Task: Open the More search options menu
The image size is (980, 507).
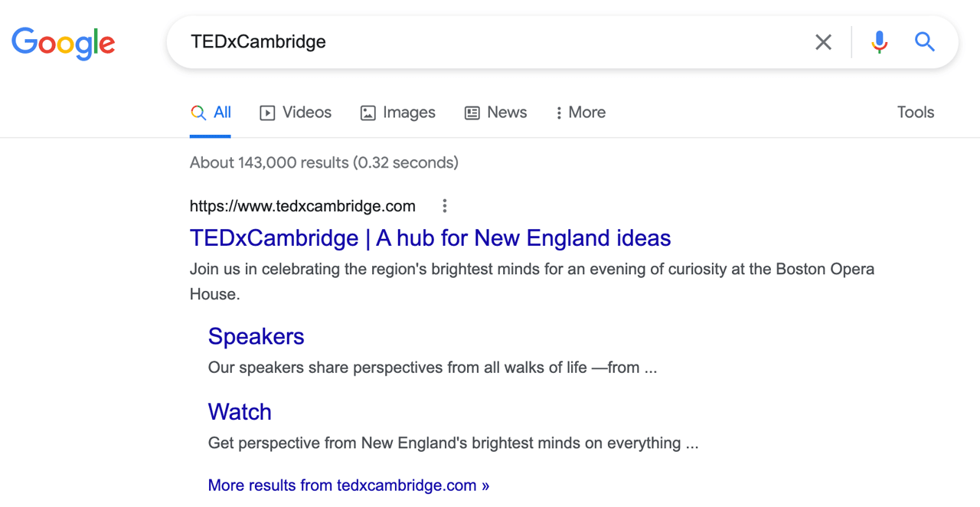Action: pyautogui.click(x=580, y=113)
